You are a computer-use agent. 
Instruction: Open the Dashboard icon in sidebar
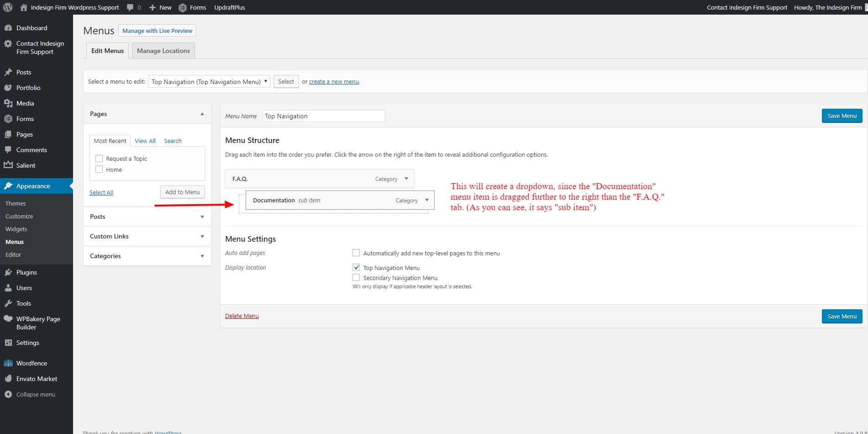8,28
